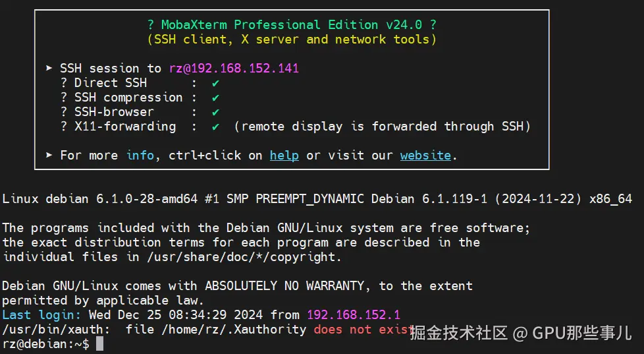Click the MobaXterm Professional Edition title

292,25
